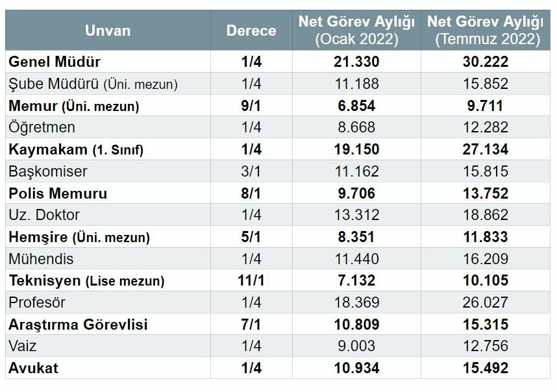Select the Ocak 2022 salary column header

(356, 31)
